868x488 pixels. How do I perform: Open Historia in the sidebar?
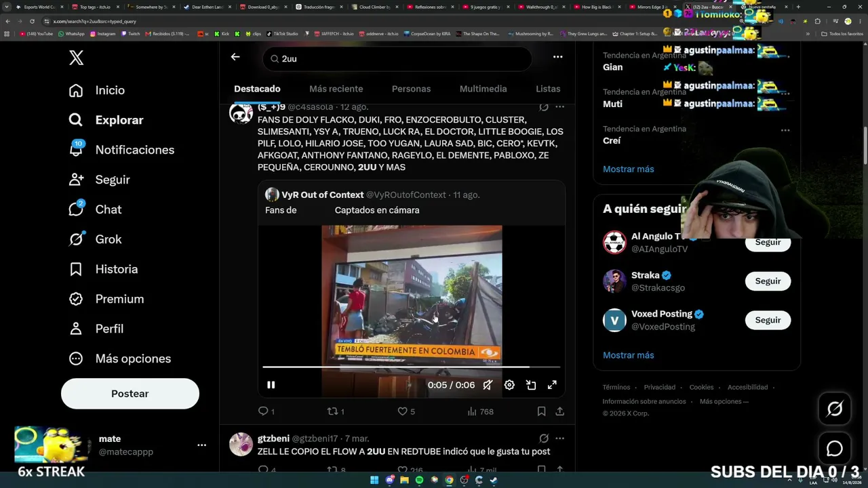click(103, 269)
